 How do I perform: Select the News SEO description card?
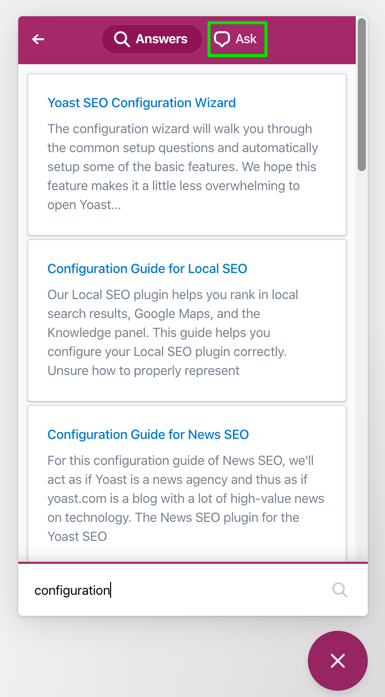click(187, 483)
